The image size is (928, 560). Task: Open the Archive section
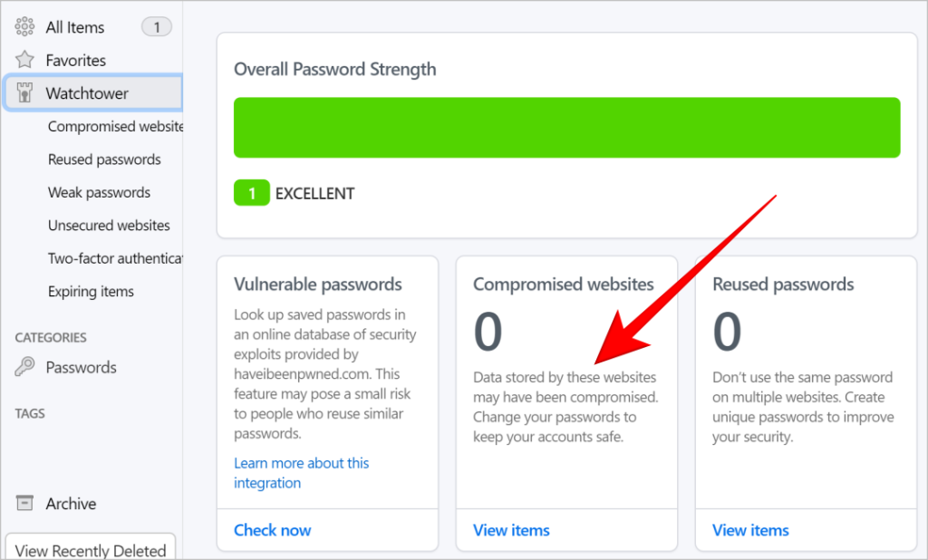(71, 504)
